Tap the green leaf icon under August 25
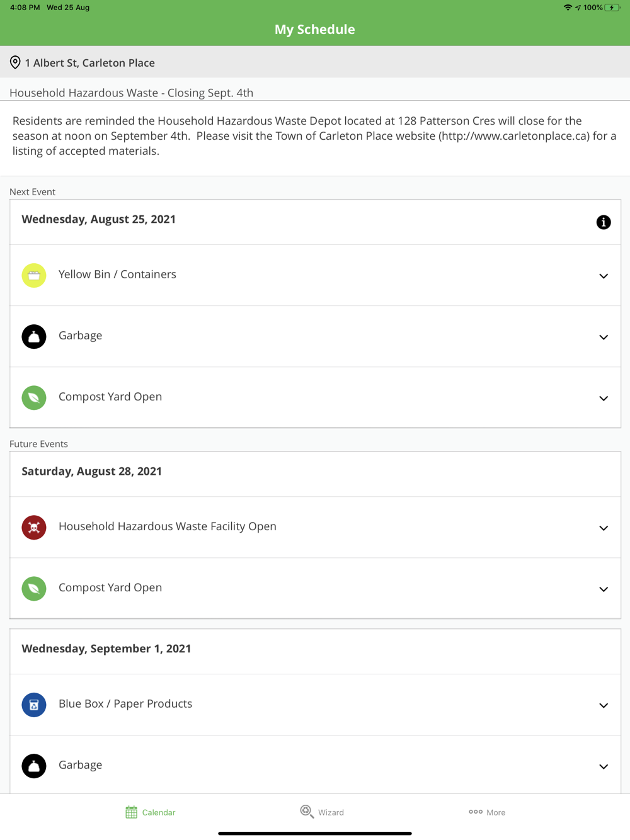 (34, 397)
